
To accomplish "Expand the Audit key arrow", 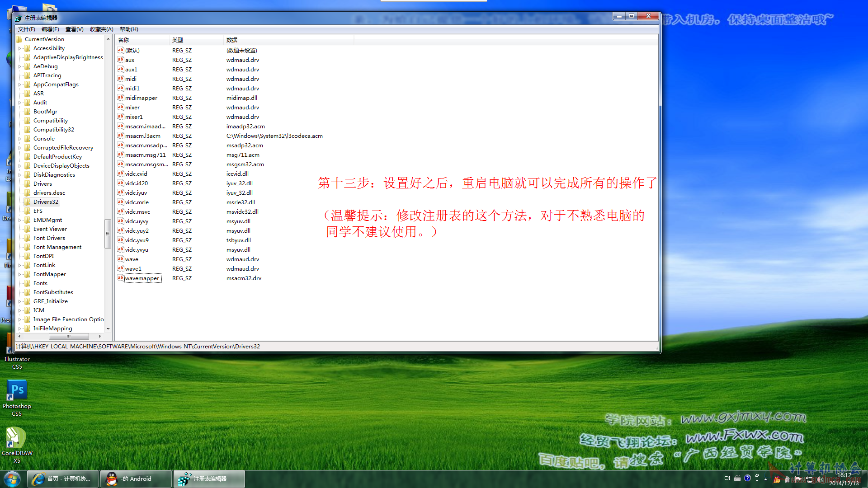I will tap(19, 103).
